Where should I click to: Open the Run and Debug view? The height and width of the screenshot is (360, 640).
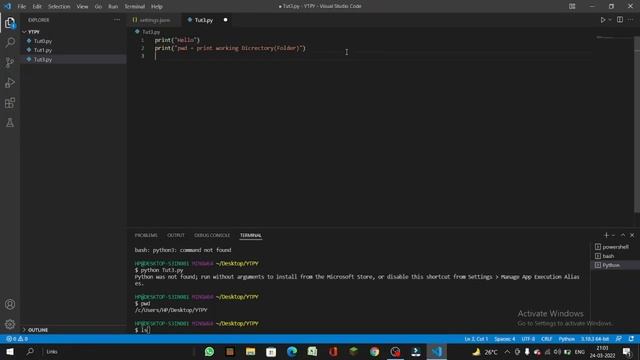[10, 82]
